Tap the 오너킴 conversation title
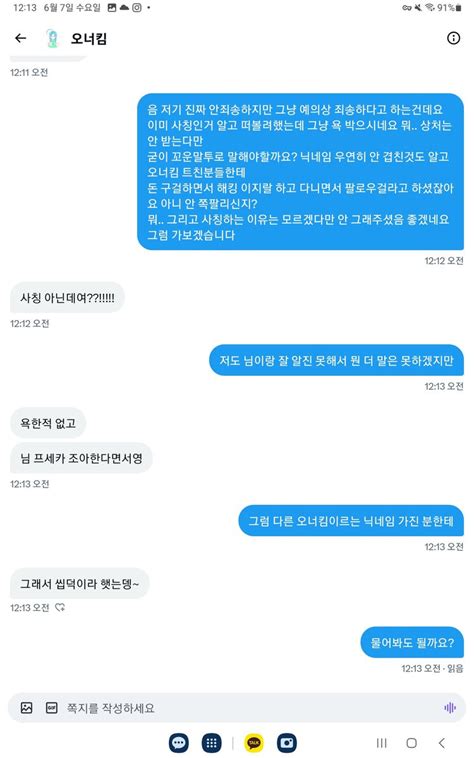The height and width of the screenshot is (758, 474). coord(89,39)
